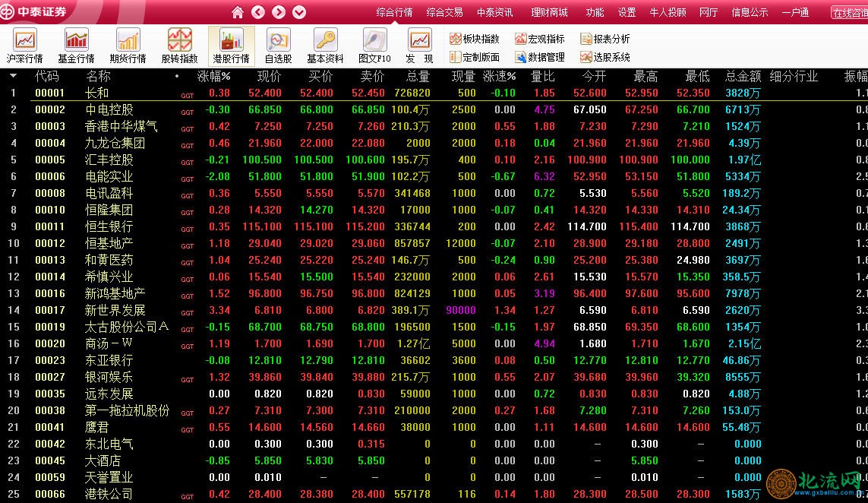The height and width of the screenshot is (503, 868).
Task: Select stock code 00020
Action: coord(50,343)
